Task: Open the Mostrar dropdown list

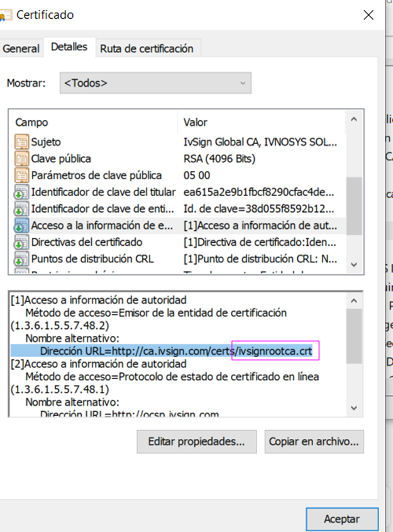Action: [155, 83]
